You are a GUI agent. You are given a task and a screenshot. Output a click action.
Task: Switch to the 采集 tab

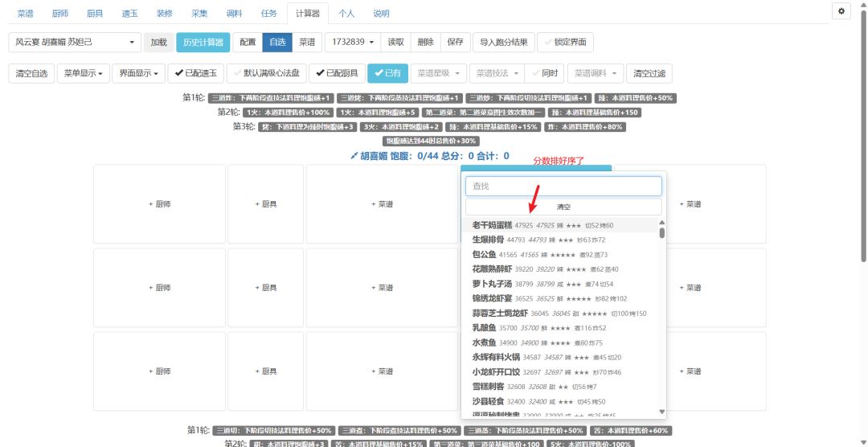pos(200,14)
